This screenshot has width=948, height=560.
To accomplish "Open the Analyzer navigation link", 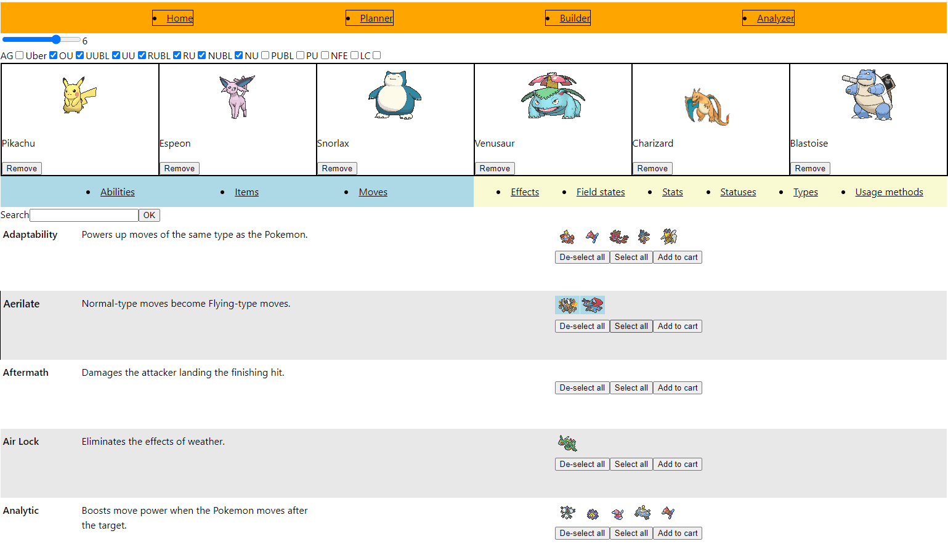I will 776,18.
